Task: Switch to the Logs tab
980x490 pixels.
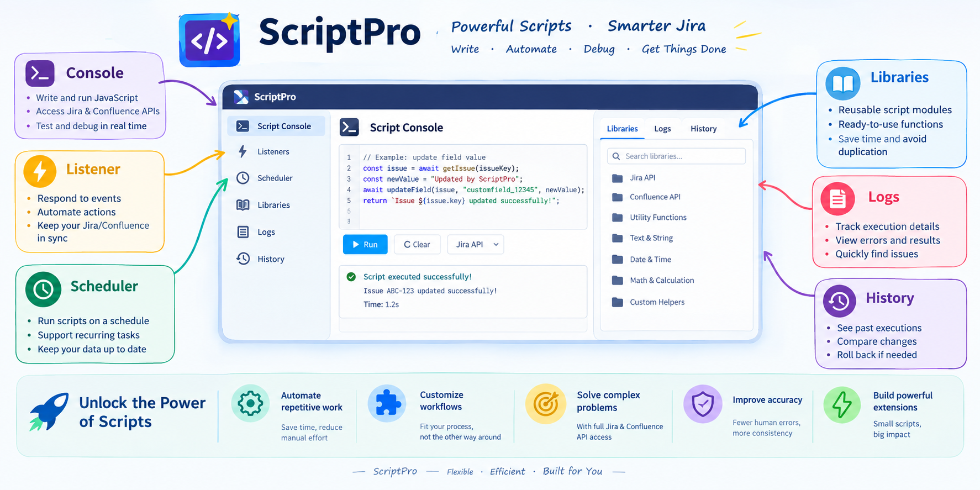Action: pyautogui.click(x=662, y=129)
